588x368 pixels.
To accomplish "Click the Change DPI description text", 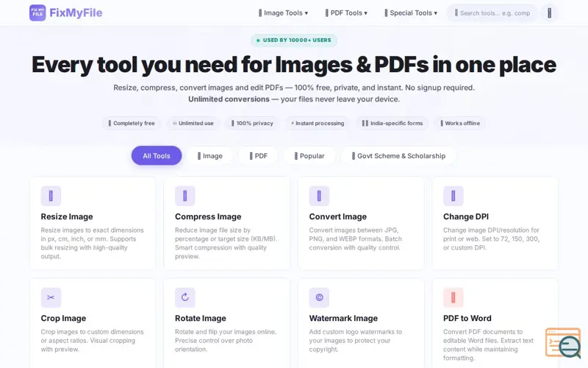I will tap(491, 238).
